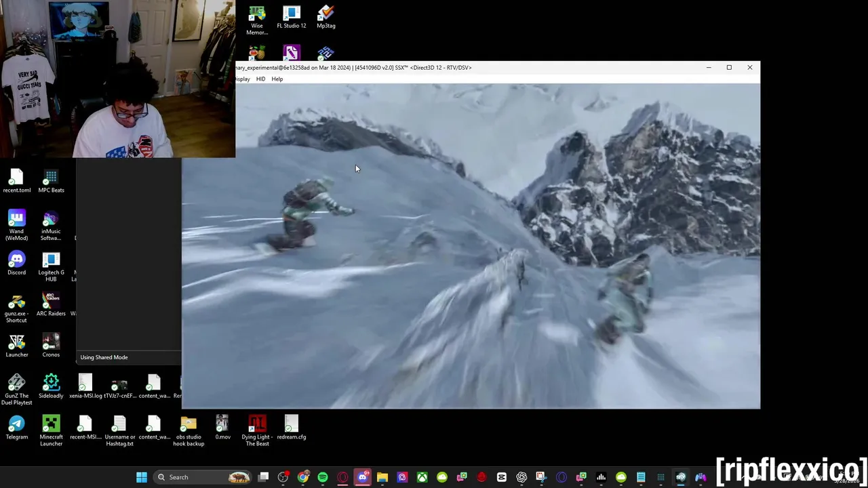
Task: Open the Notepad icon on taskbar
Action: [x=641, y=477]
